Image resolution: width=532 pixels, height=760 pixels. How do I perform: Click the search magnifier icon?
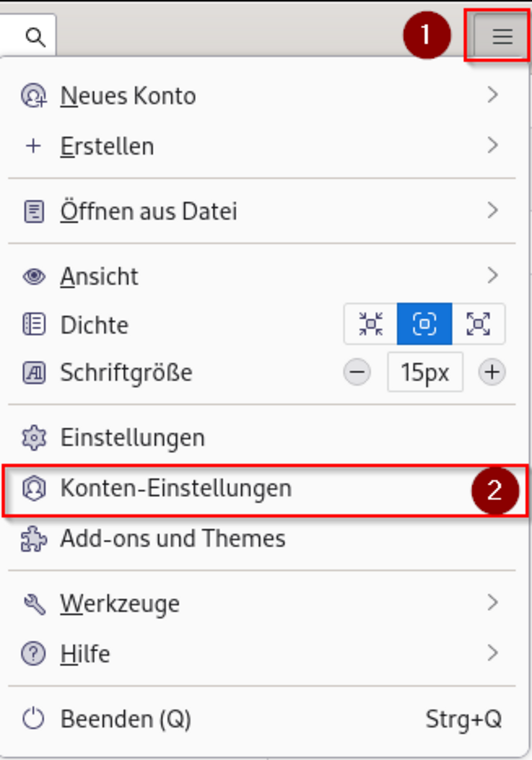point(35,37)
